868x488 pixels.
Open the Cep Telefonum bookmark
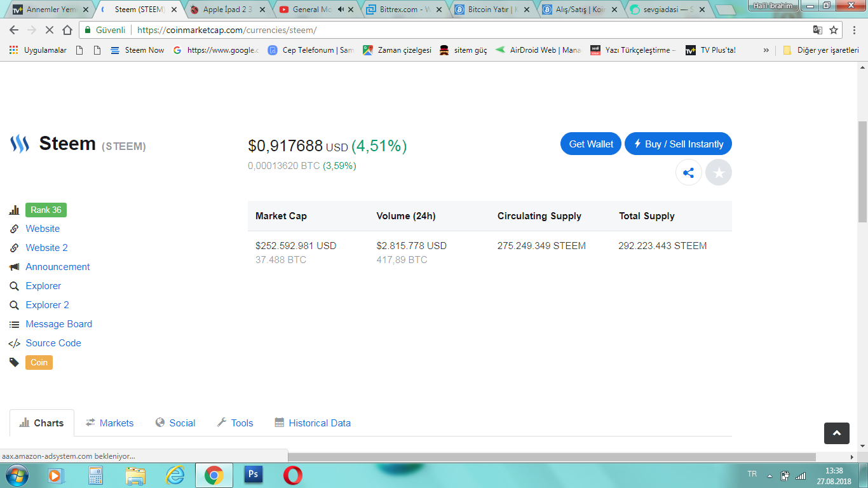pyautogui.click(x=311, y=50)
